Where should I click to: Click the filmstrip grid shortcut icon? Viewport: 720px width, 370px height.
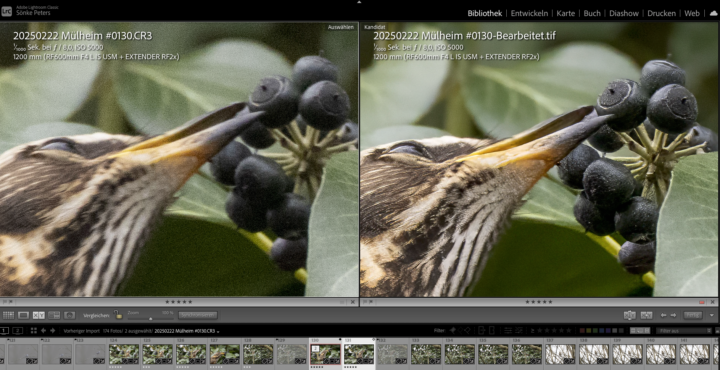34,331
